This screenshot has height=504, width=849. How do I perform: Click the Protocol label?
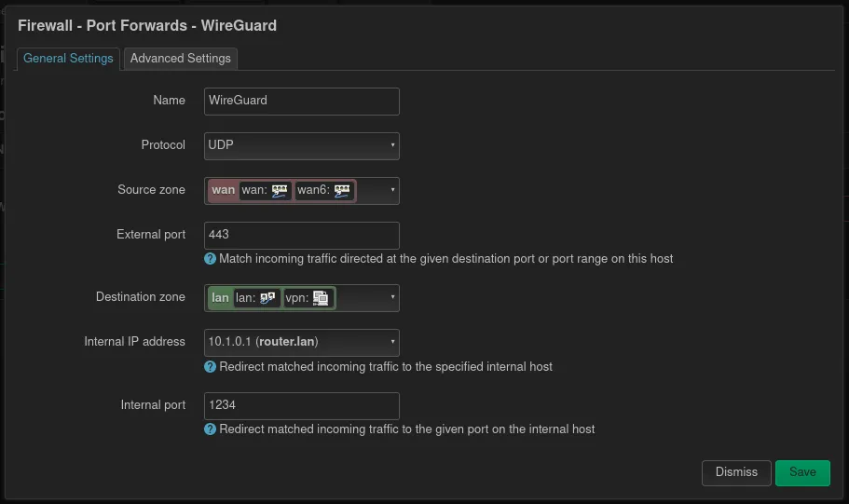pyautogui.click(x=163, y=145)
